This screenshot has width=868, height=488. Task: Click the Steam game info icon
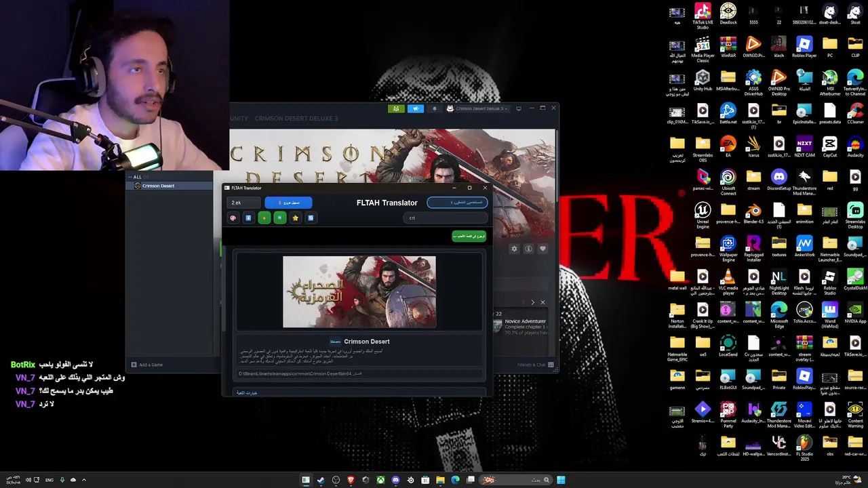[528, 249]
